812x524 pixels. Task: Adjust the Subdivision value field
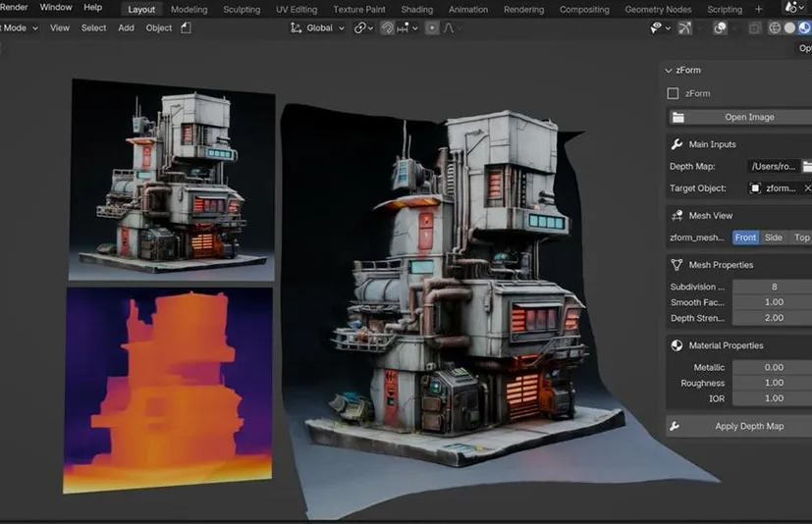point(772,287)
